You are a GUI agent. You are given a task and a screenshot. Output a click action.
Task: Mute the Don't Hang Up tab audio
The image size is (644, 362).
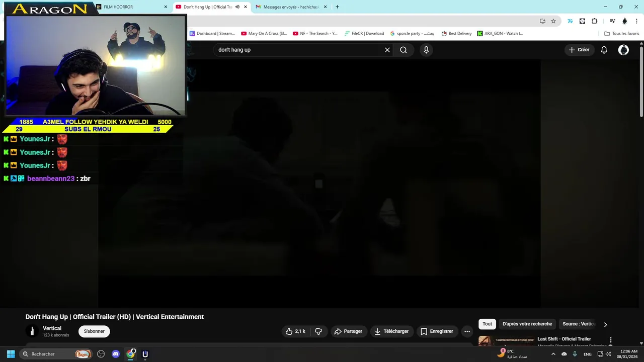point(237,7)
